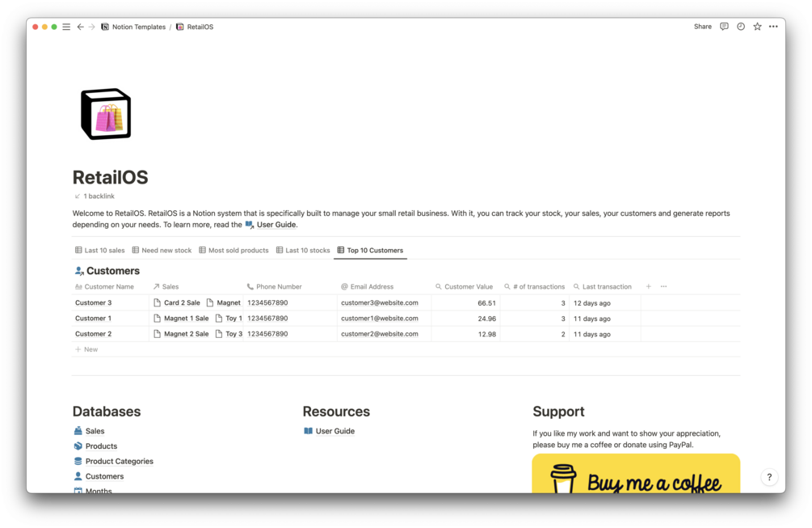Open the Customer 2 row
Image resolution: width=812 pixels, height=528 pixels.
point(93,334)
